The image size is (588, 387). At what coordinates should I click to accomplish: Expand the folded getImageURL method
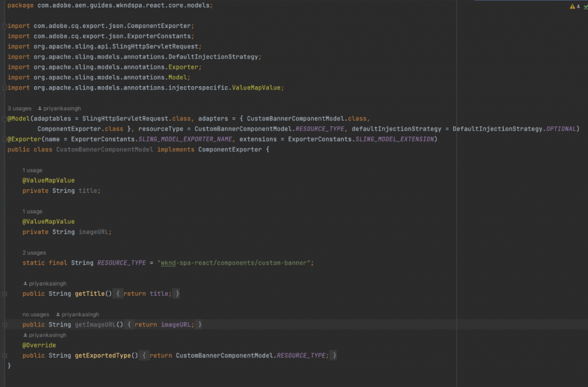point(5,325)
